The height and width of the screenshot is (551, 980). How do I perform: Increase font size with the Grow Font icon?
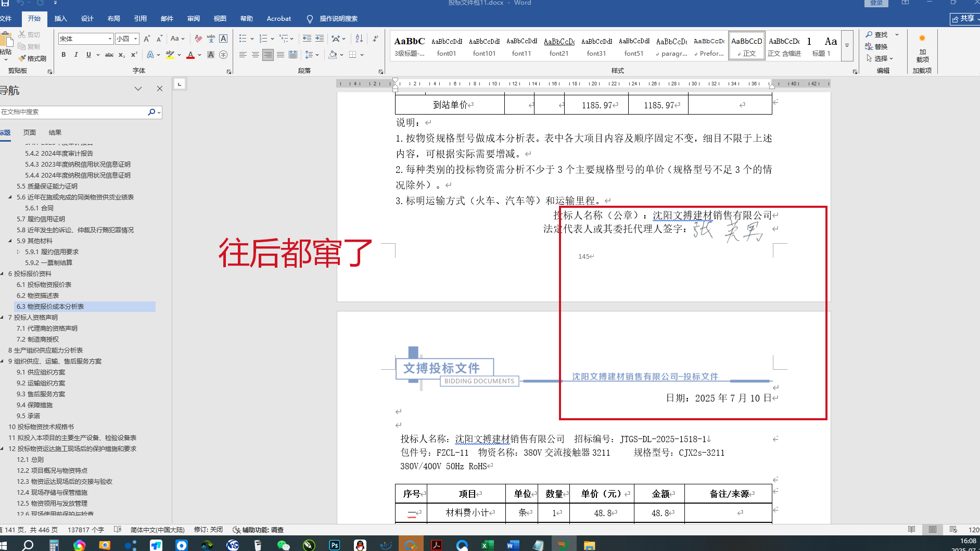[147, 39]
